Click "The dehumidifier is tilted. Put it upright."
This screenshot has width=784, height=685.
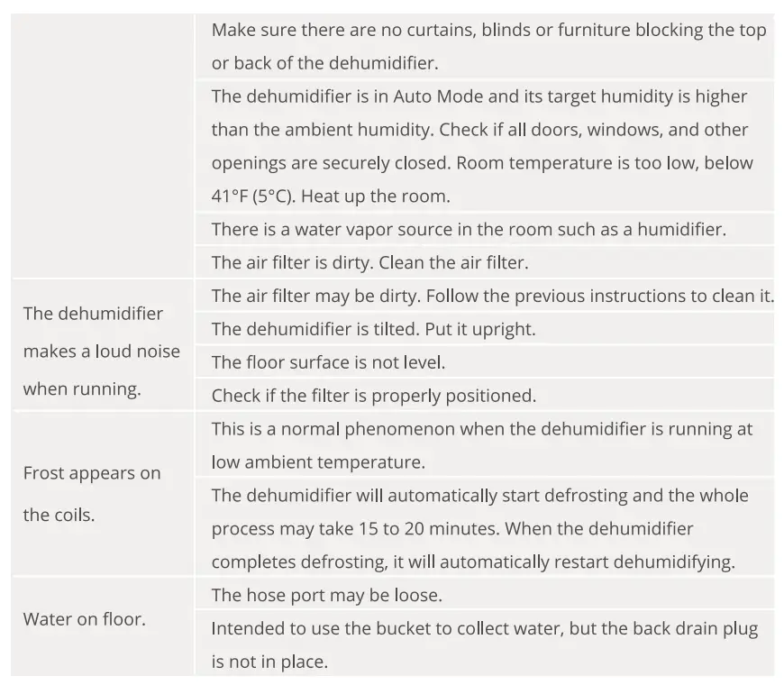tap(373, 329)
